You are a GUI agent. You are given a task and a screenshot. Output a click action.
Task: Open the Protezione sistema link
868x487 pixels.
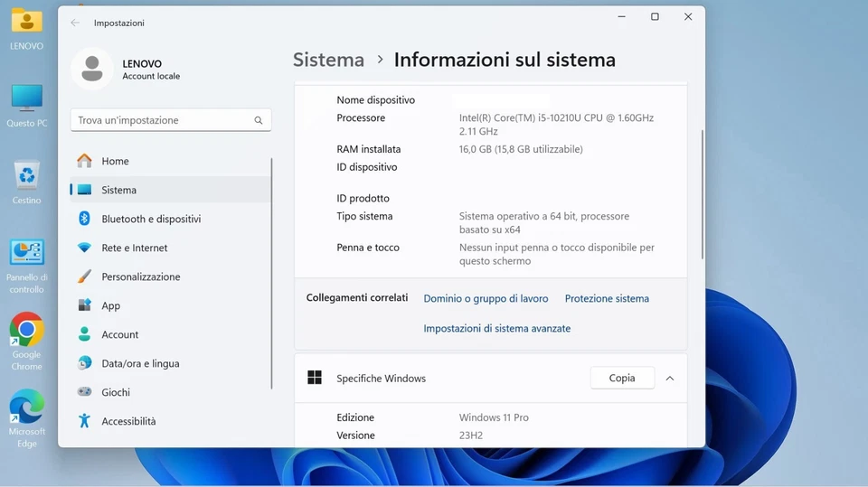point(607,298)
